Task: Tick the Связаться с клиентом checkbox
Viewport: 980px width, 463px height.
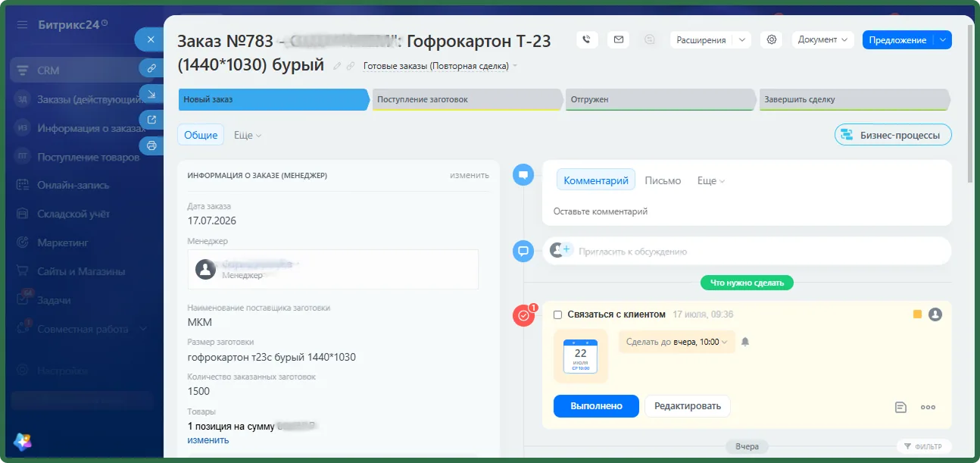Action: point(558,314)
